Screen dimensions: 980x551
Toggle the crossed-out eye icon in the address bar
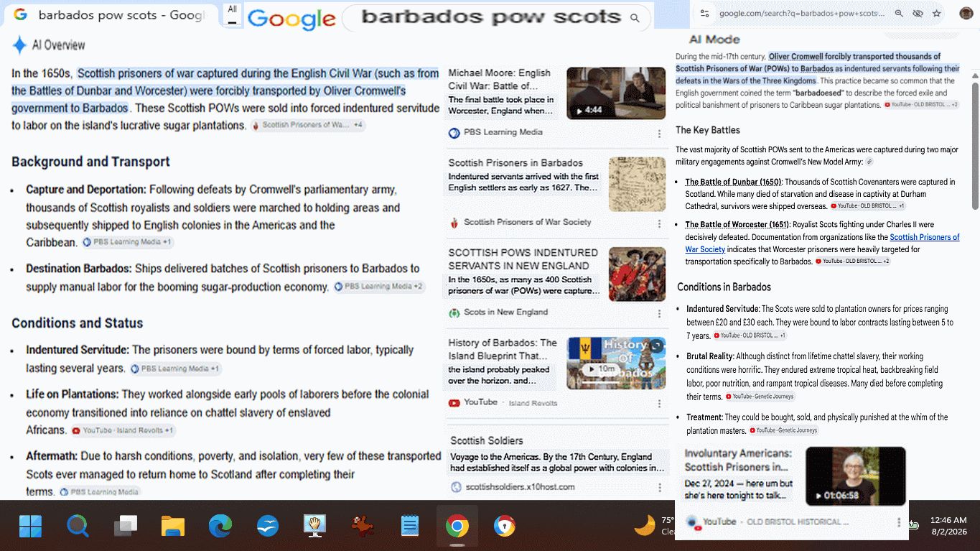click(x=918, y=14)
